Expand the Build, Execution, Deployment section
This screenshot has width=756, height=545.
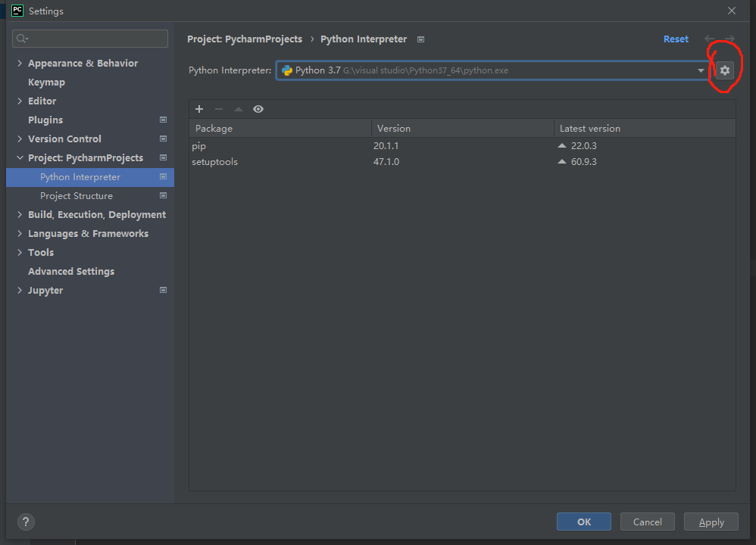tap(20, 215)
